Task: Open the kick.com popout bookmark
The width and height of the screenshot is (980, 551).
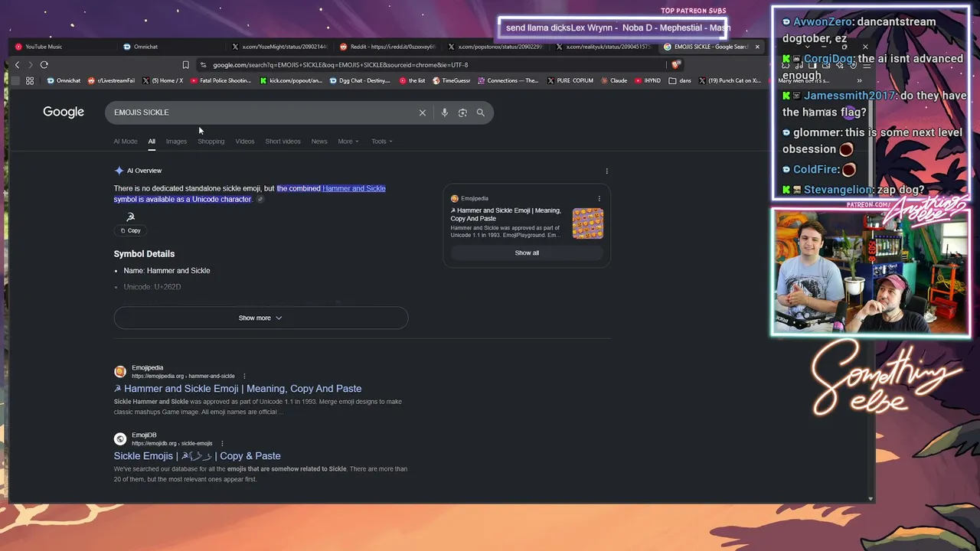Action: point(291,80)
